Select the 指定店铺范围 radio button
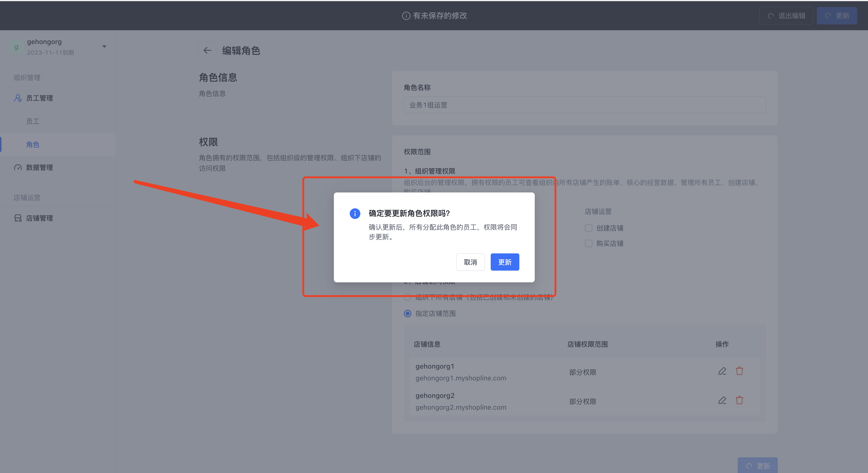Image resolution: width=868 pixels, height=473 pixels. point(407,313)
